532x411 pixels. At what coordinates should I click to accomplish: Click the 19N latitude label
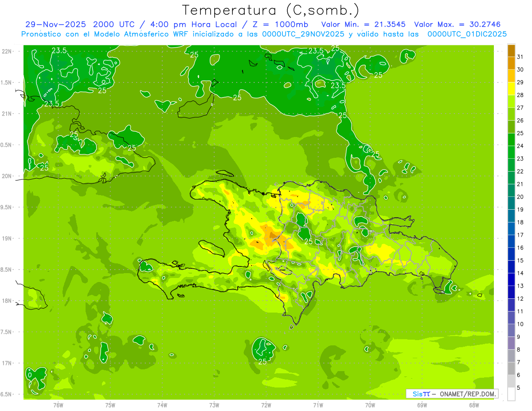(x=7, y=239)
